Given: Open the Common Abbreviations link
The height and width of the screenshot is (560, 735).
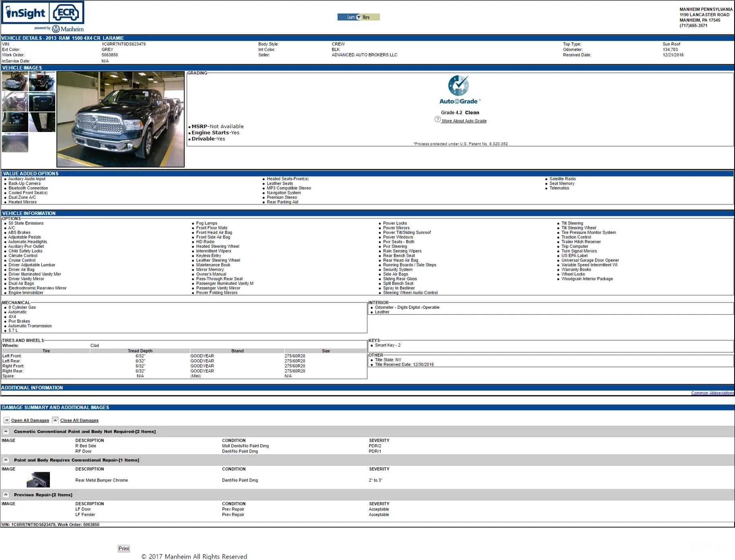Looking at the screenshot, I should [x=712, y=393].
